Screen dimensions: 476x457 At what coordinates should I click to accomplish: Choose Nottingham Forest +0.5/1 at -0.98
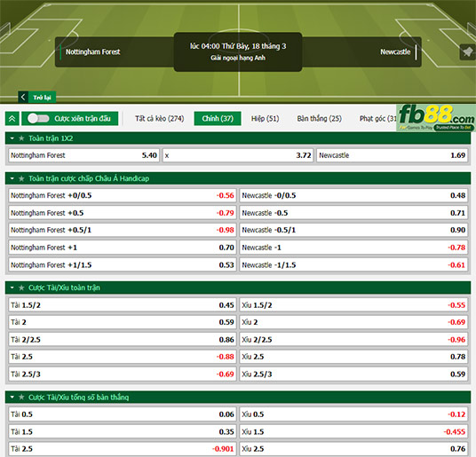click(x=123, y=230)
